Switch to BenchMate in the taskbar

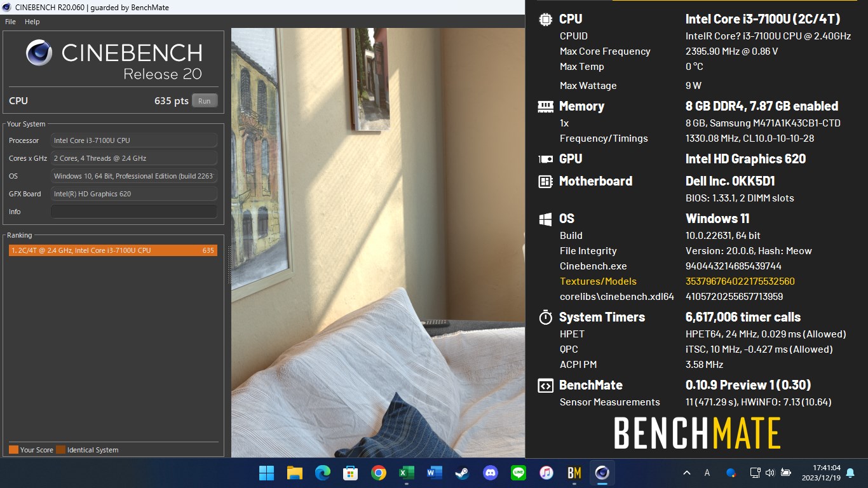[x=574, y=473]
